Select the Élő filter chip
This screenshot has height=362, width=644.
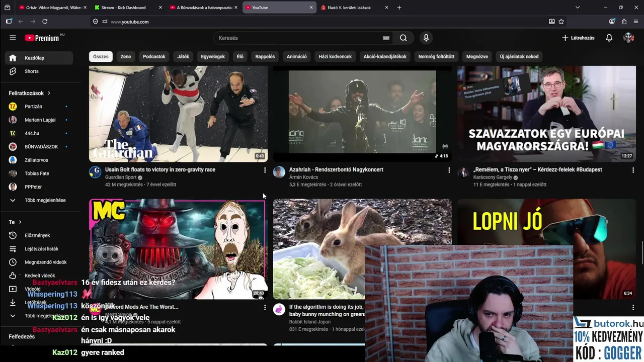click(240, 56)
